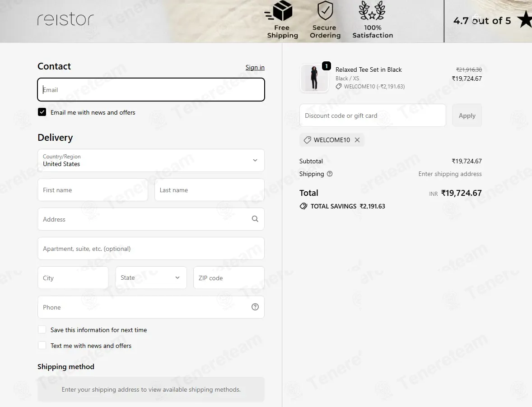
Task: Click the discount tag icon under product name
Action: 339,87
